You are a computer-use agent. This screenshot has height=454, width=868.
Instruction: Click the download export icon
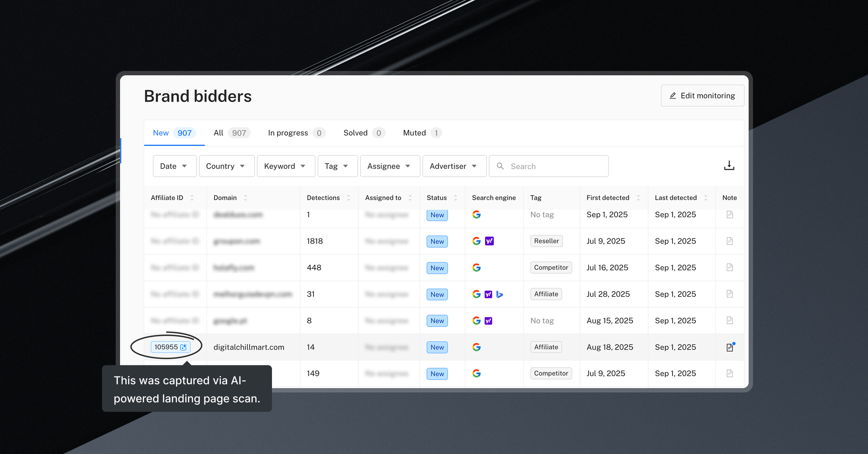pyautogui.click(x=729, y=166)
